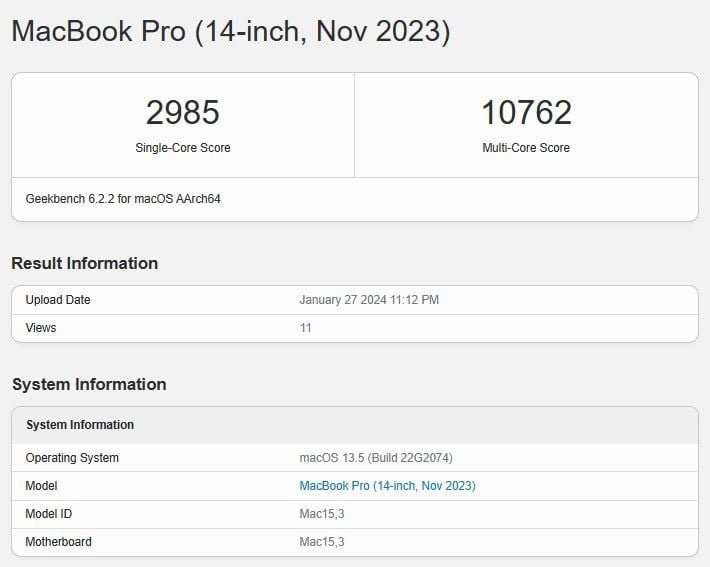Open the MacBook Pro (14-inch, Nov 2023) model link
Viewport: 710px width, 567px height.
coord(387,486)
